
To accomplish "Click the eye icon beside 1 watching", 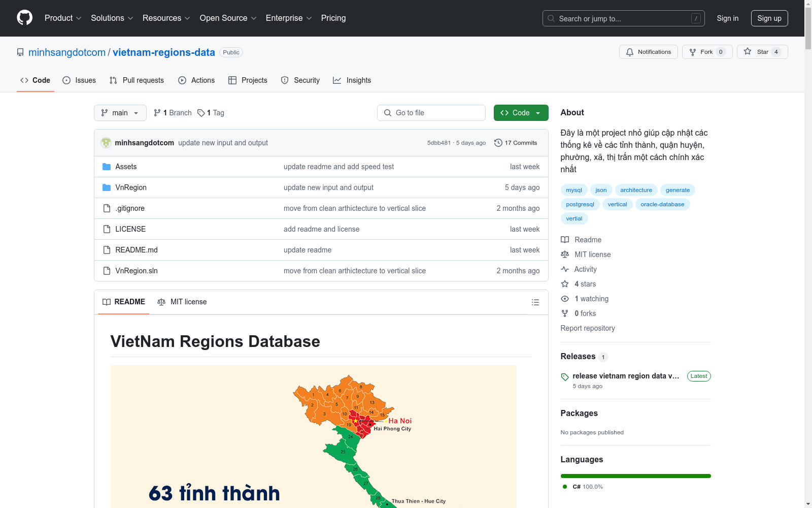I will point(565,299).
